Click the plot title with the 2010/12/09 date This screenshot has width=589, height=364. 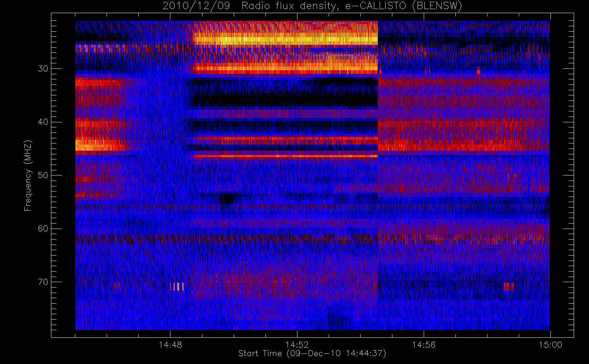tap(312, 6)
